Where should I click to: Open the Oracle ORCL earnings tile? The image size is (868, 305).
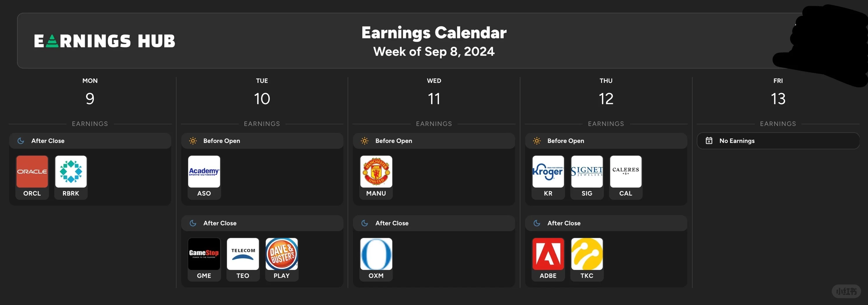(32, 177)
